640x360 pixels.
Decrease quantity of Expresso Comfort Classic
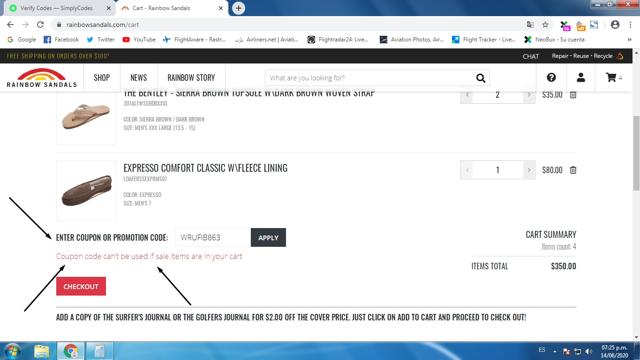click(467, 170)
